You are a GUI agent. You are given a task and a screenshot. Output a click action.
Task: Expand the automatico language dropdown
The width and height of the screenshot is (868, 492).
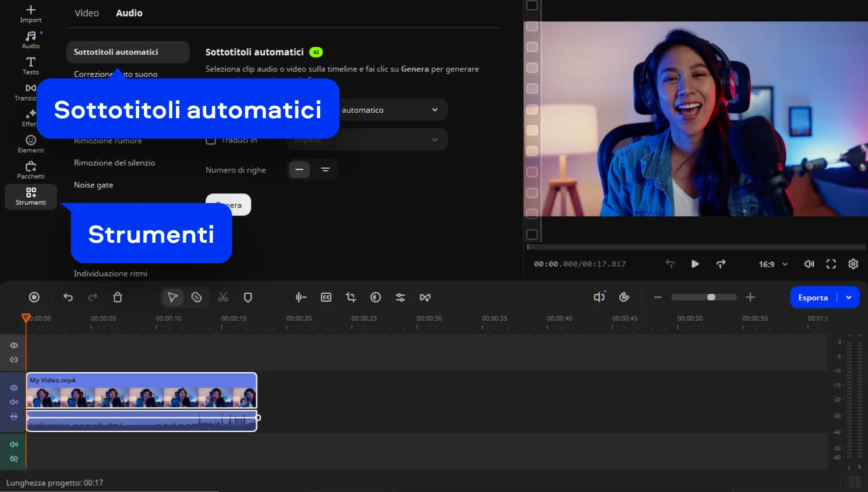click(x=435, y=110)
